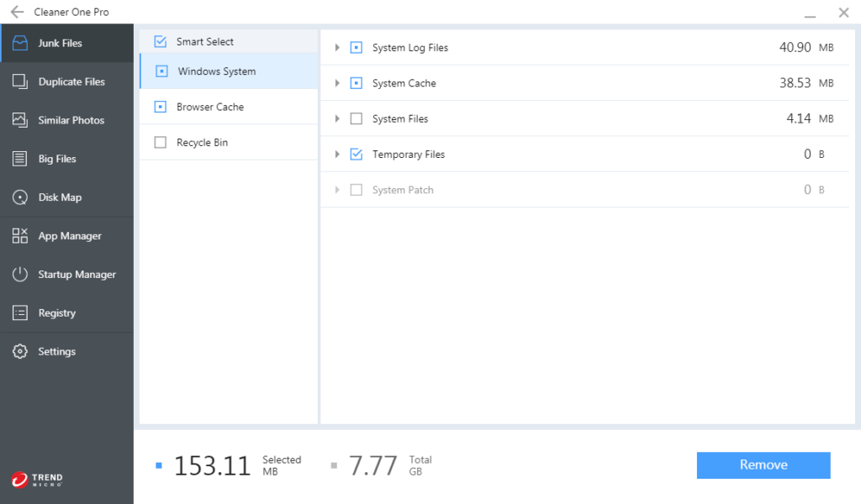The height and width of the screenshot is (504, 861).
Task: Click the Junk Files inbox icon
Action: [20, 43]
